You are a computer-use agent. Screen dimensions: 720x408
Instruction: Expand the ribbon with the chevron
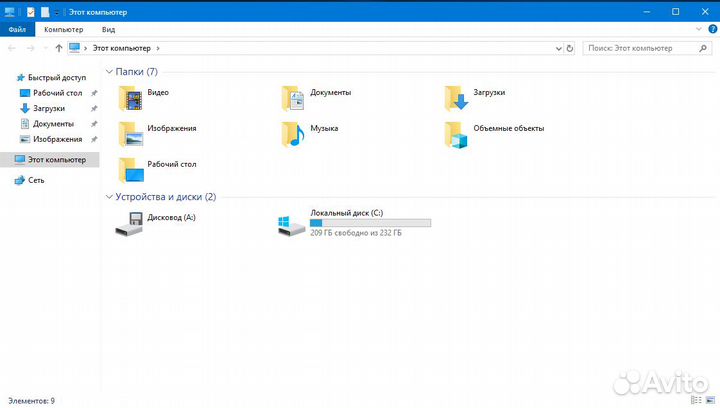click(x=696, y=30)
